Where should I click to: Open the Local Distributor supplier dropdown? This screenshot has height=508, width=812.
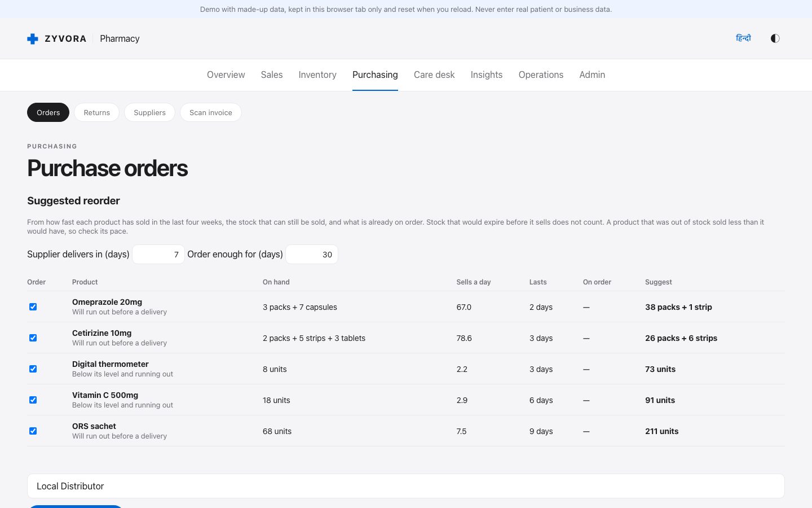point(406,486)
